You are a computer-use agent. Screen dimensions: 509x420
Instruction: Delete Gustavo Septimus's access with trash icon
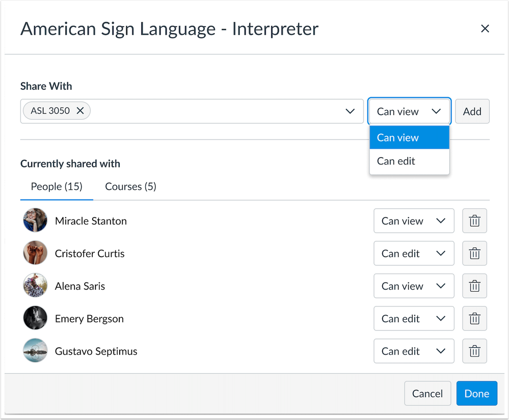(x=474, y=351)
